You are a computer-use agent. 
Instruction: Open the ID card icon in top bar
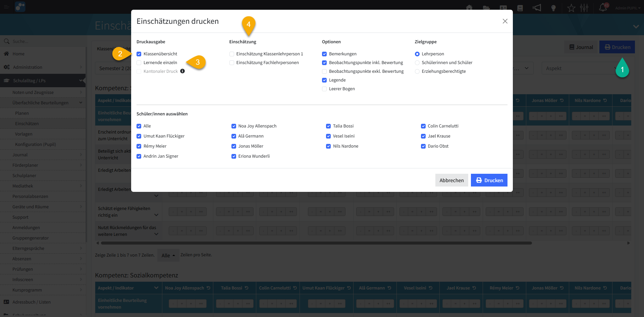click(x=503, y=8)
